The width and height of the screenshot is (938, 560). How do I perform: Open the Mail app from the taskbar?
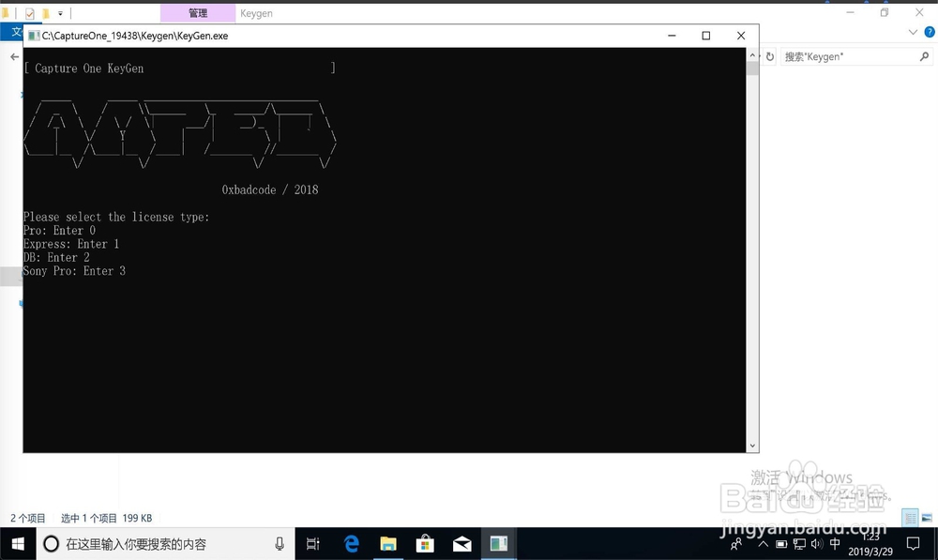coord(461,544)
